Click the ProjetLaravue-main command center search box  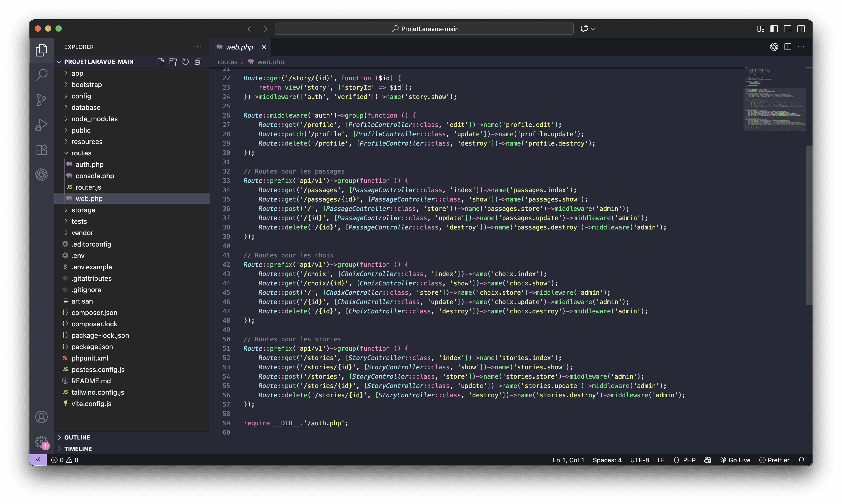pos(424,29)
